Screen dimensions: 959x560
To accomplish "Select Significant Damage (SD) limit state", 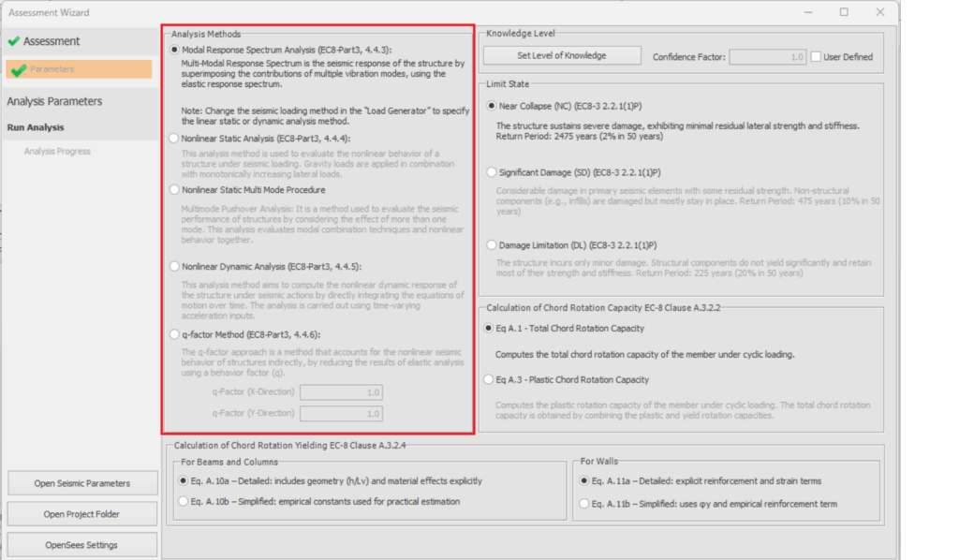I will click(492, 172).
